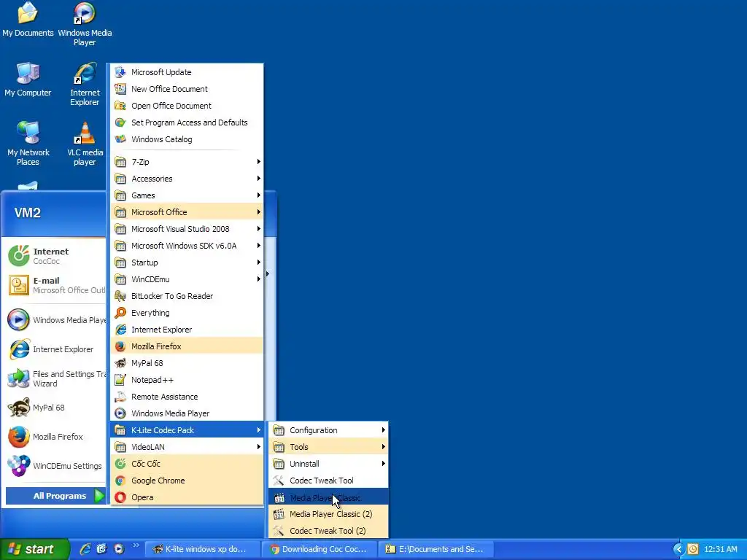
Task: Open VLC media player desktop shortcut
Action: point(85,143)
